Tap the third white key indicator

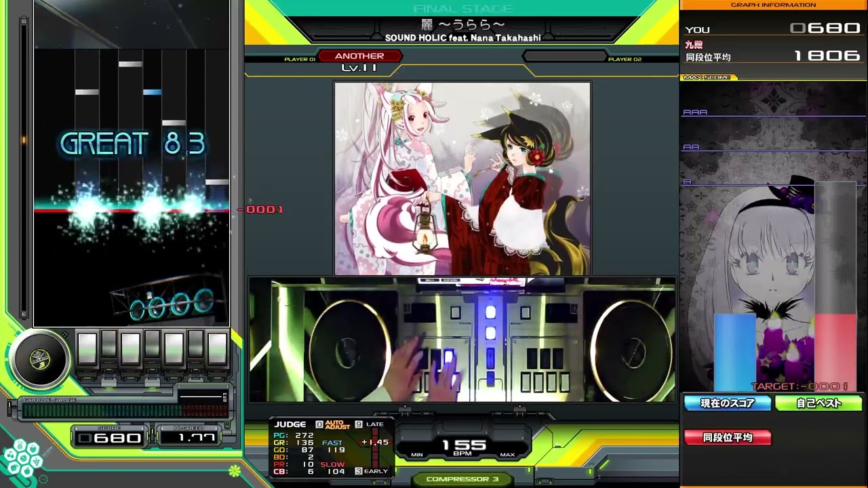pyautogui.click(x=131, y=349)
